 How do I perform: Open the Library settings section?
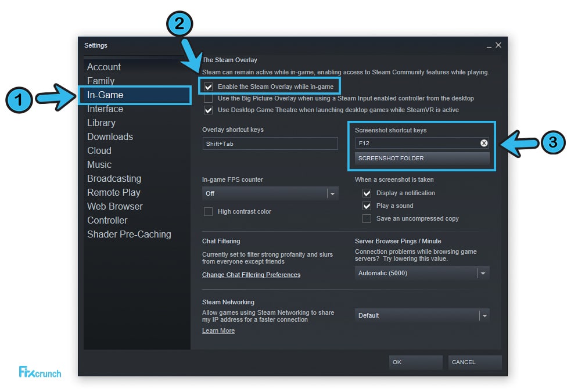click(x=102, y=123)
